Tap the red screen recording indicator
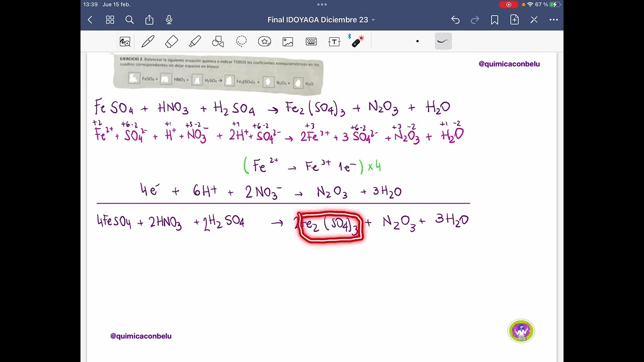644x362 pixels. 509,5
